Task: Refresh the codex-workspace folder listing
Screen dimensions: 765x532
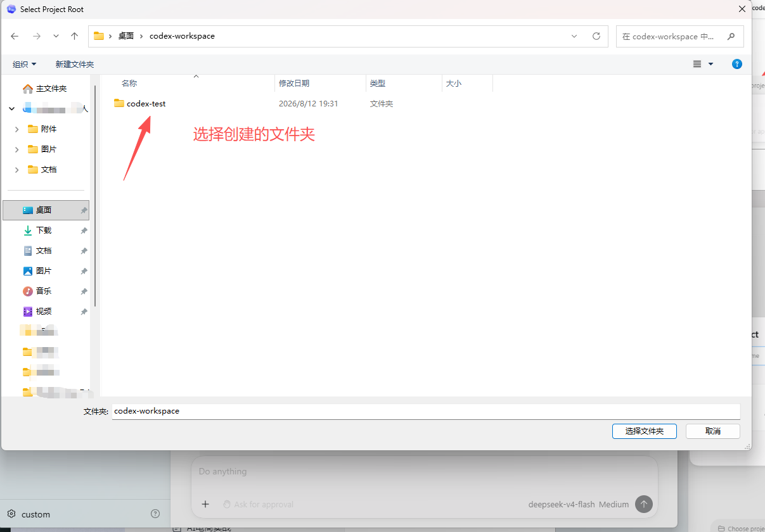Action: 596,36
